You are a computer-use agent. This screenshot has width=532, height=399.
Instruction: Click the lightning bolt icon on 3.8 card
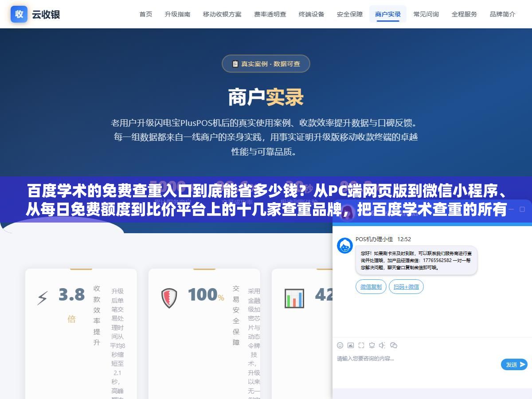(42, 298)
